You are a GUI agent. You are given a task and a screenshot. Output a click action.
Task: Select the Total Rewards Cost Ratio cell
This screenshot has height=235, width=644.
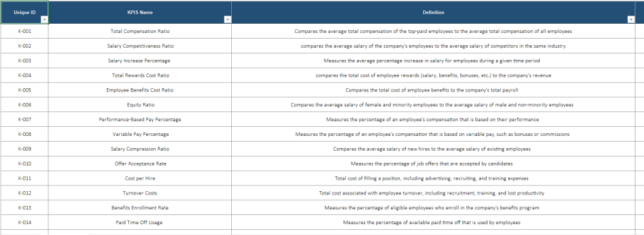(x=140, y=75)
